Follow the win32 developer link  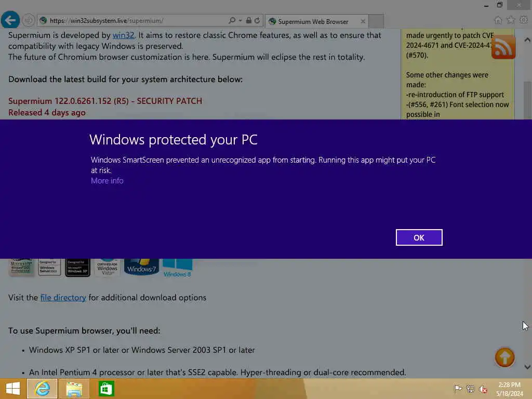(x=123, y=35)
